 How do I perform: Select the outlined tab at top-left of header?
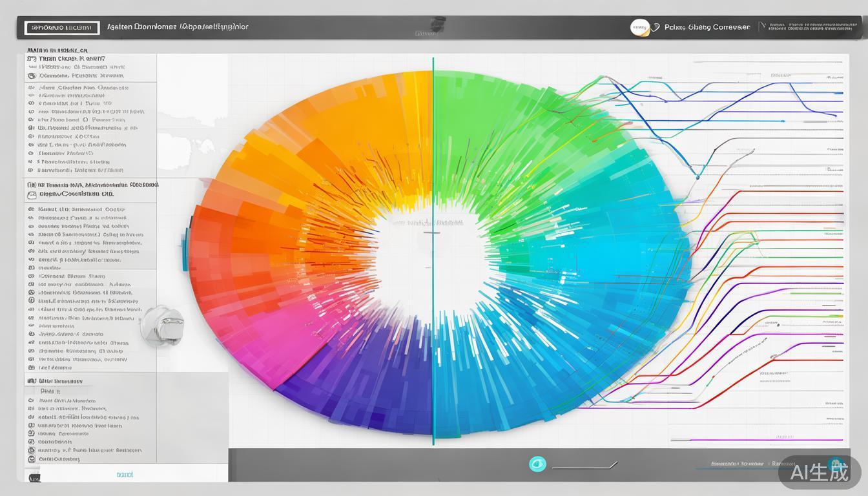61,28
